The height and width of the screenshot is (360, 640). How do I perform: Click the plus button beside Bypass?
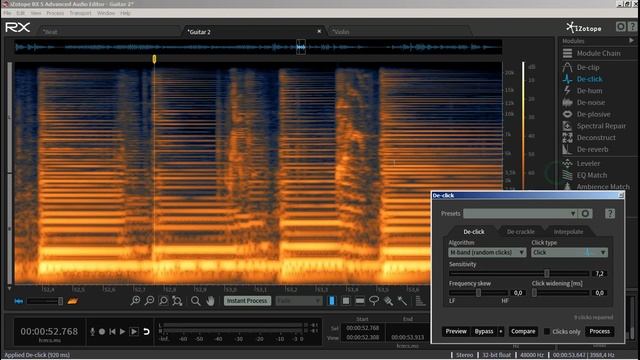[x=501, y=331]
